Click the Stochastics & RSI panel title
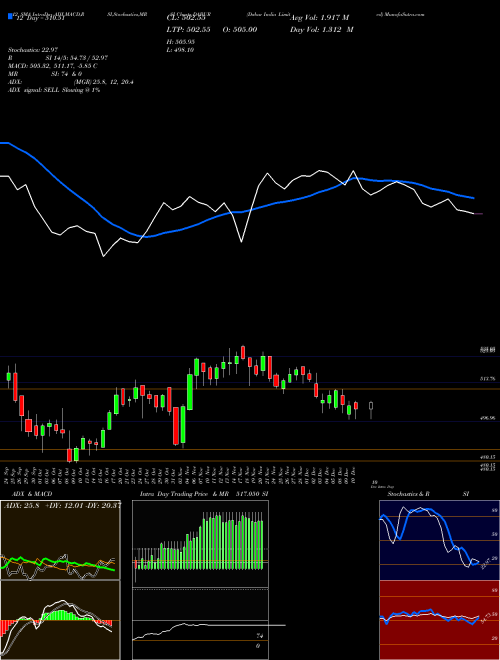This screenshot has width=500, height=660. [428, 494]
